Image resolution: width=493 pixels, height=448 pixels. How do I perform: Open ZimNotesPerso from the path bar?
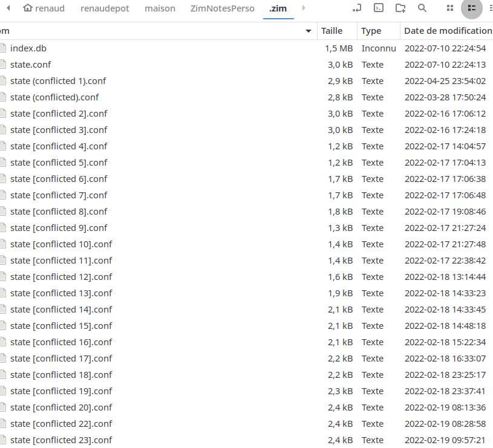(222, 8)
